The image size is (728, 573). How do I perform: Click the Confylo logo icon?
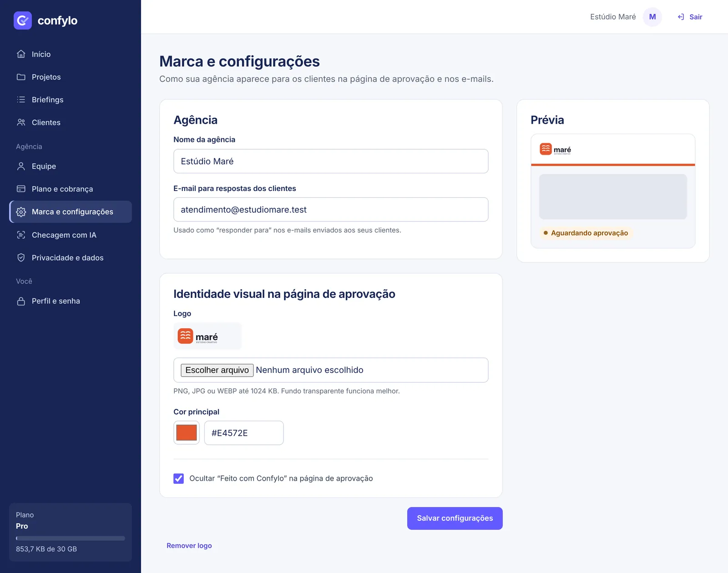[23, 20]
